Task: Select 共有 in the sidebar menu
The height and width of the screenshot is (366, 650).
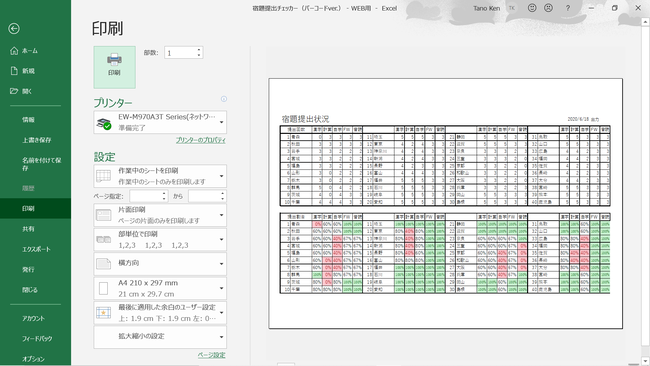Action: tap(28, 229)
